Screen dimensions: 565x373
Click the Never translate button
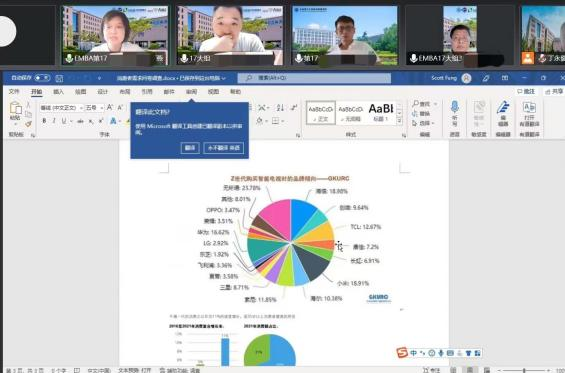tap(223, 148)
